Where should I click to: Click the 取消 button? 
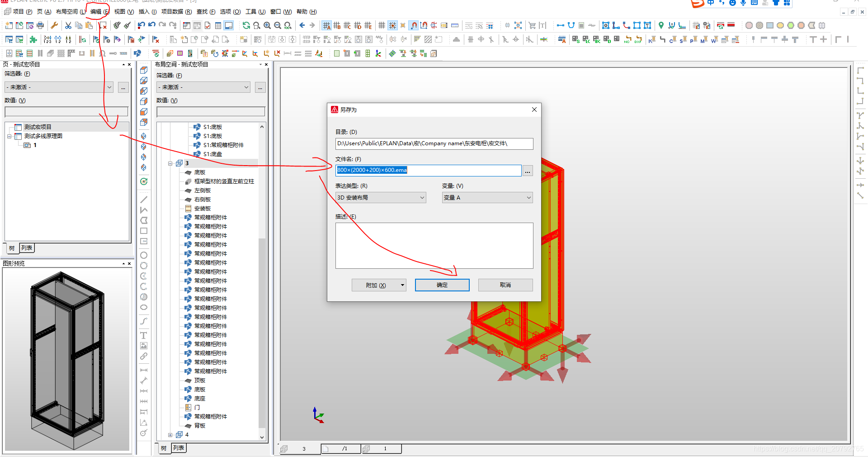tap(505, 285)
